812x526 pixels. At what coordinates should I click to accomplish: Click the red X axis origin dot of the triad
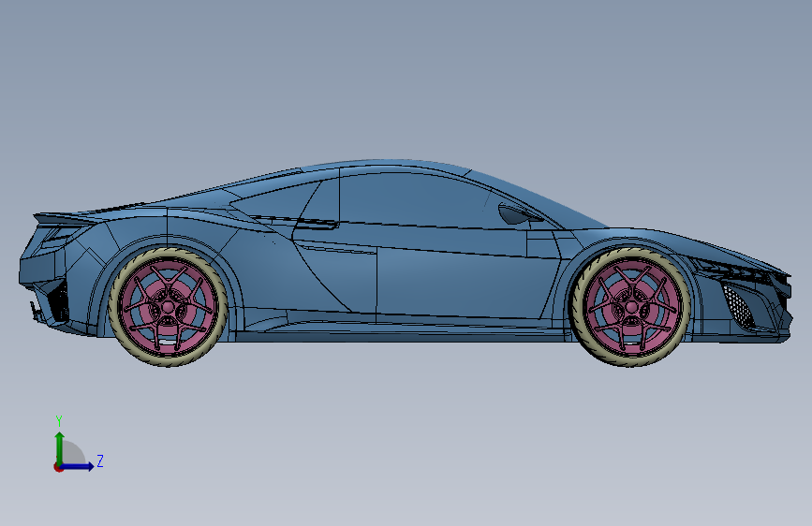[x=58, y=467]
